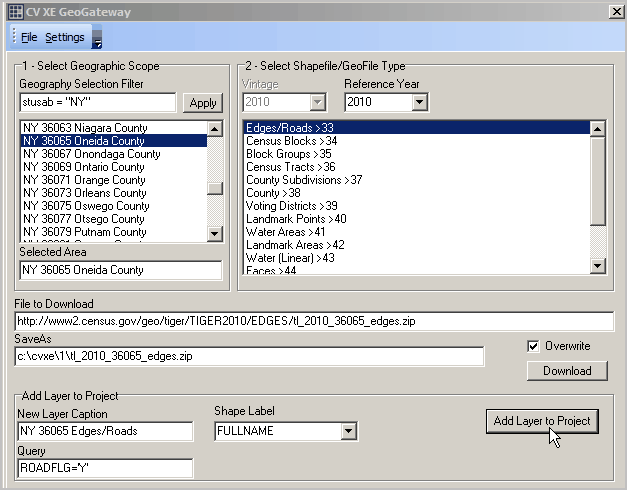
Task: Expand the Reference Year dropdown
Action: point(419,102)
